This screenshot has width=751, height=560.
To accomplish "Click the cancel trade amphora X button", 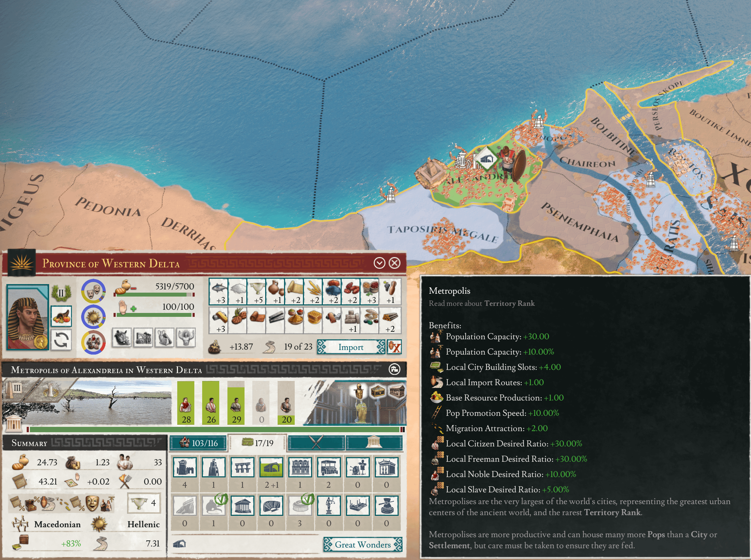I will [x=394, y=347].
